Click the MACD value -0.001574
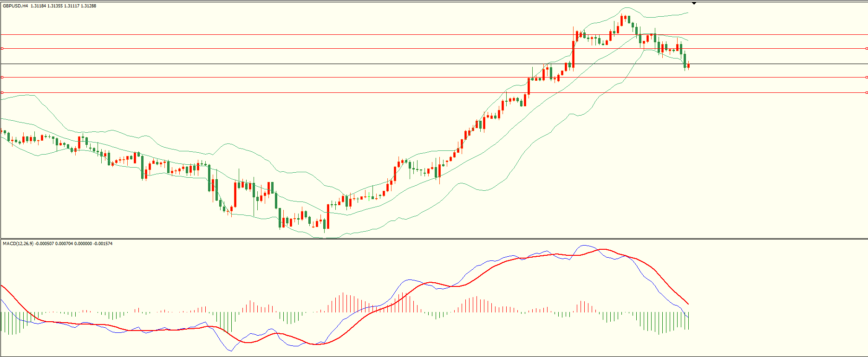 pyautogui.click(x=103, y=243)
